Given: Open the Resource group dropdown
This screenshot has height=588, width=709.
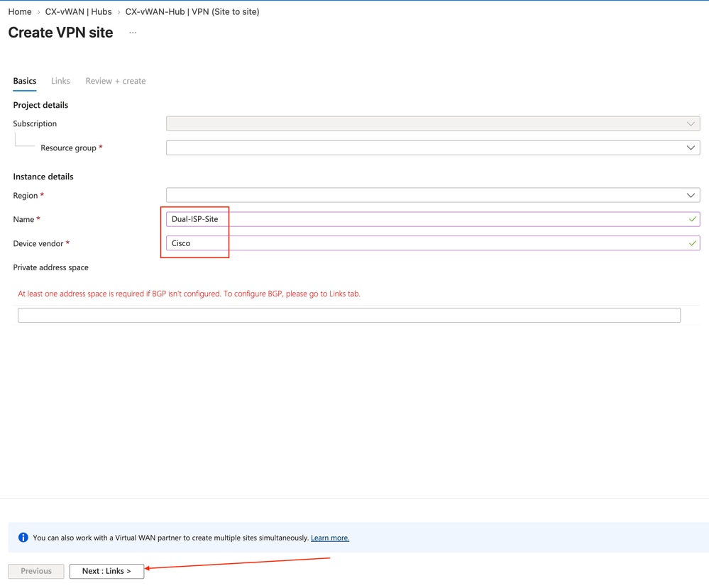Looking at the screenshot, I should tap(433, 148).
